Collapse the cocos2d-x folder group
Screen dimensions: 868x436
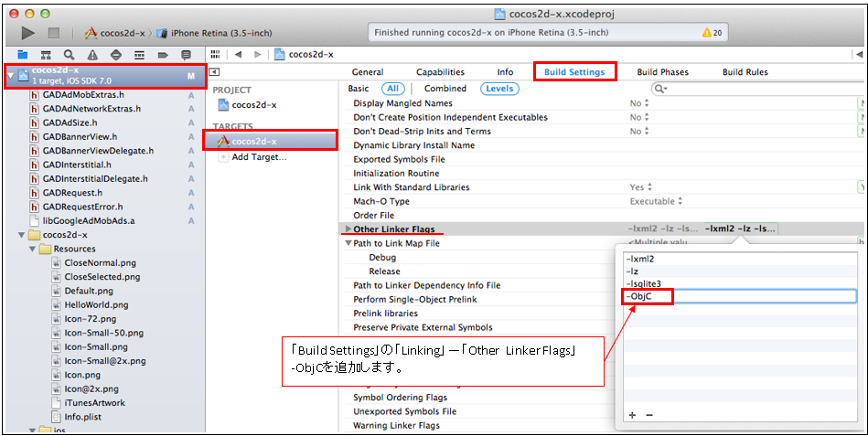point(22,235)
